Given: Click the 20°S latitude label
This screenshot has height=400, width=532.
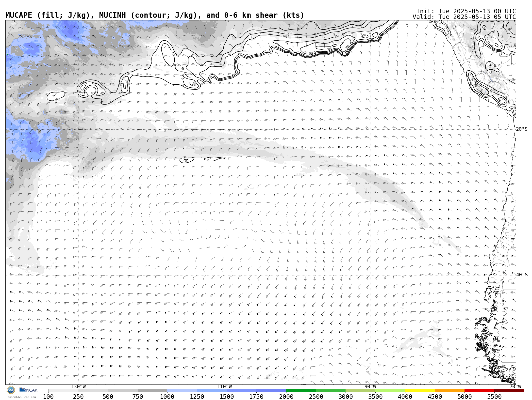Looking at the screenshot, I should point(522,129).
